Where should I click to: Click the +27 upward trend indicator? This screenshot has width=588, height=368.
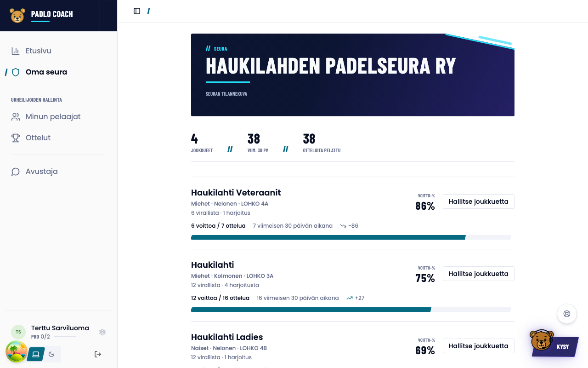coord(356,298)
